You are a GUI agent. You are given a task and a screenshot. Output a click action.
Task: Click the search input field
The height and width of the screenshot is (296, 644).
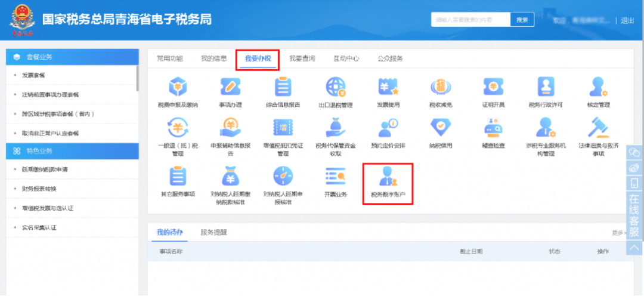(470, 20)
